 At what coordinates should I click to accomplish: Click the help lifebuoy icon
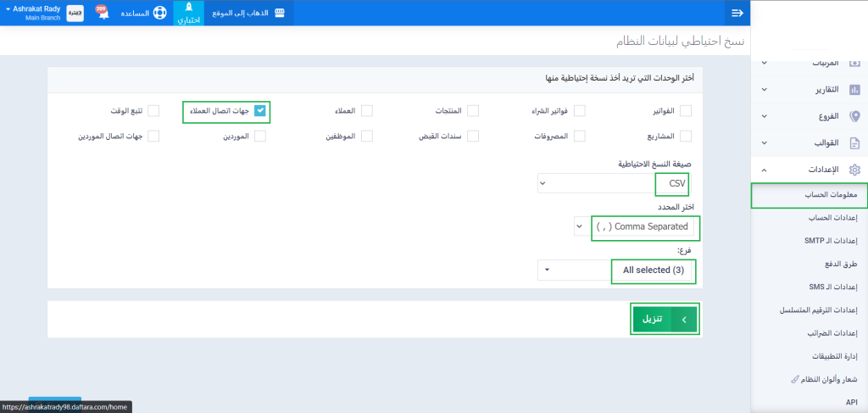[159, 14]
